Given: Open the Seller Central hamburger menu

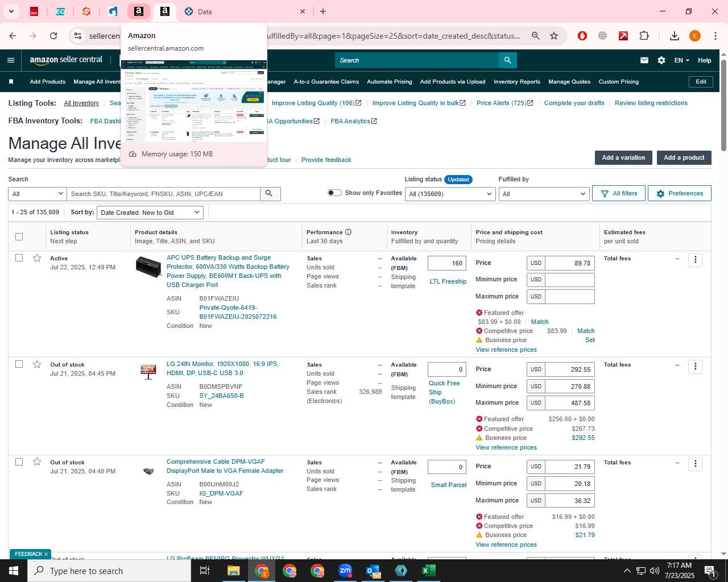Looking at the screenshot, I should click(11, 60).
